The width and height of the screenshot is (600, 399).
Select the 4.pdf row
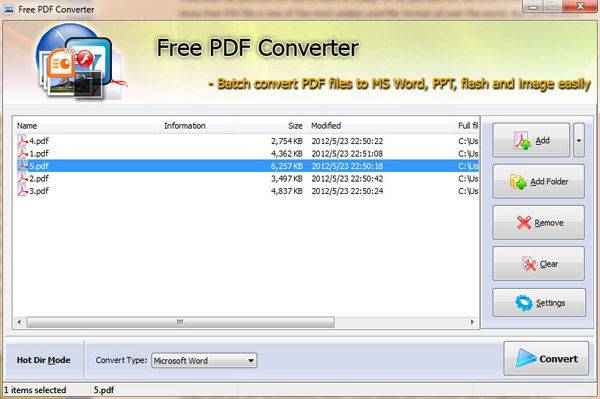coord(246,141)
